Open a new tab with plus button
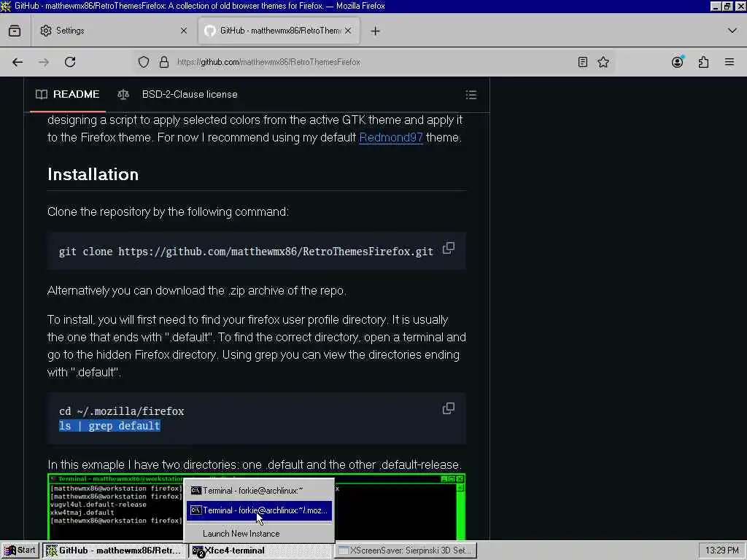 tap(376, 31)
